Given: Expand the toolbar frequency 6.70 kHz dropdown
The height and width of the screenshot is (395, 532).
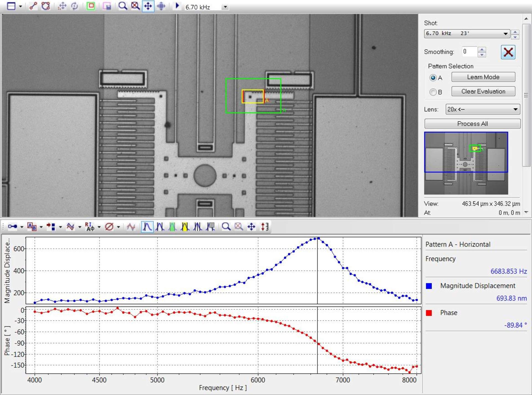Looking at the screenshot, I should 225,7.
